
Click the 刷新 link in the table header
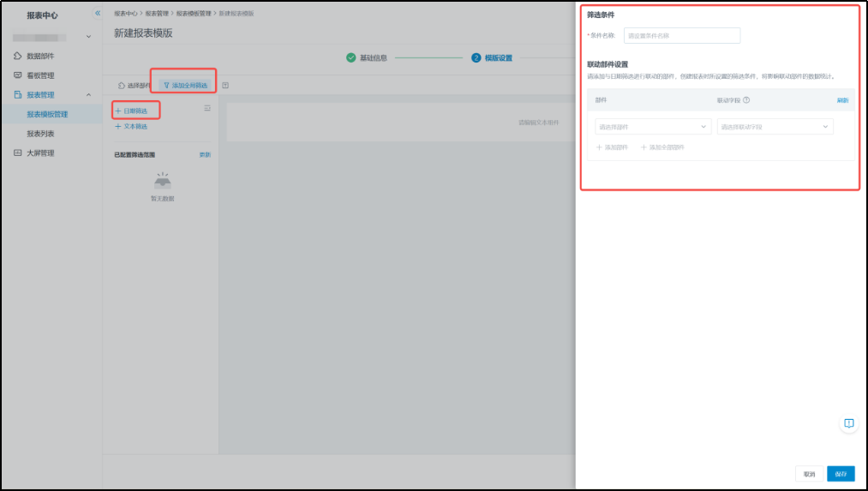[842, 100]
